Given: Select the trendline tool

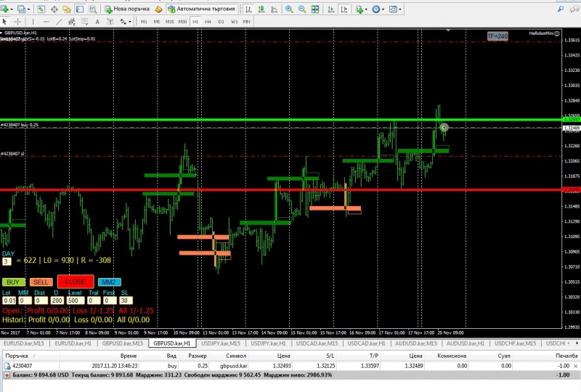Looking at the screenshot, I should point(59,22).
